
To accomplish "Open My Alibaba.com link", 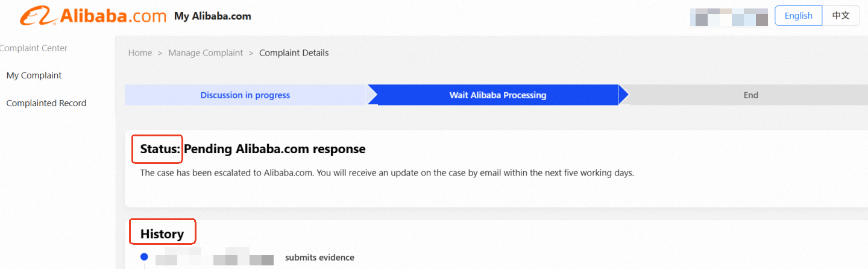I will (213, 16).
